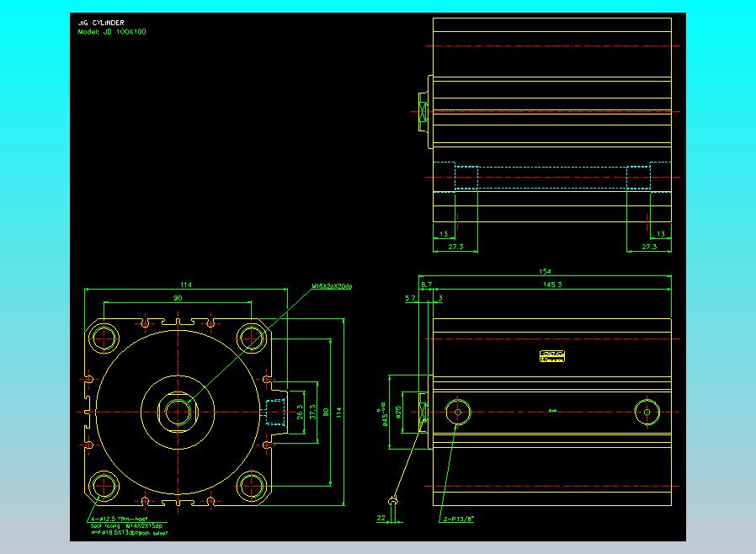
Task: Select the left port circle on the side view
Action: (x=457, y=413)
